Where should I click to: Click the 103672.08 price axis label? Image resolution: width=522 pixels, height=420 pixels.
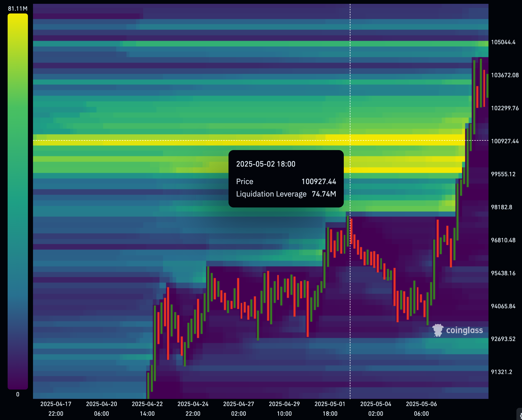pos(504,75)
